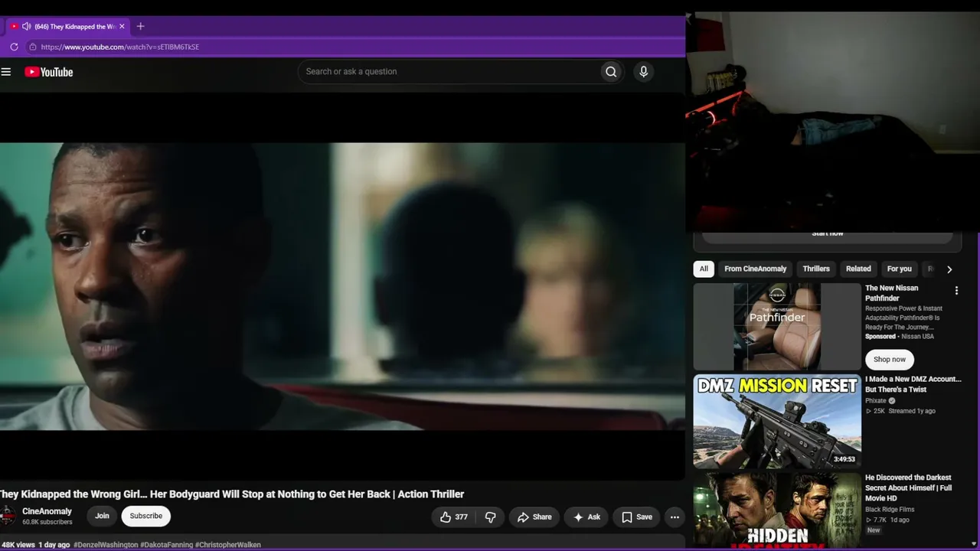Choose the Related chip
Viewport: 980px width, 551px height.
coord(858,269)
